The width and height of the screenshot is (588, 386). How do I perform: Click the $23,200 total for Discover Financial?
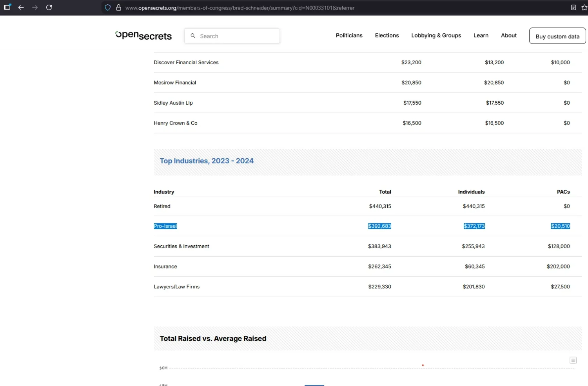411,62
